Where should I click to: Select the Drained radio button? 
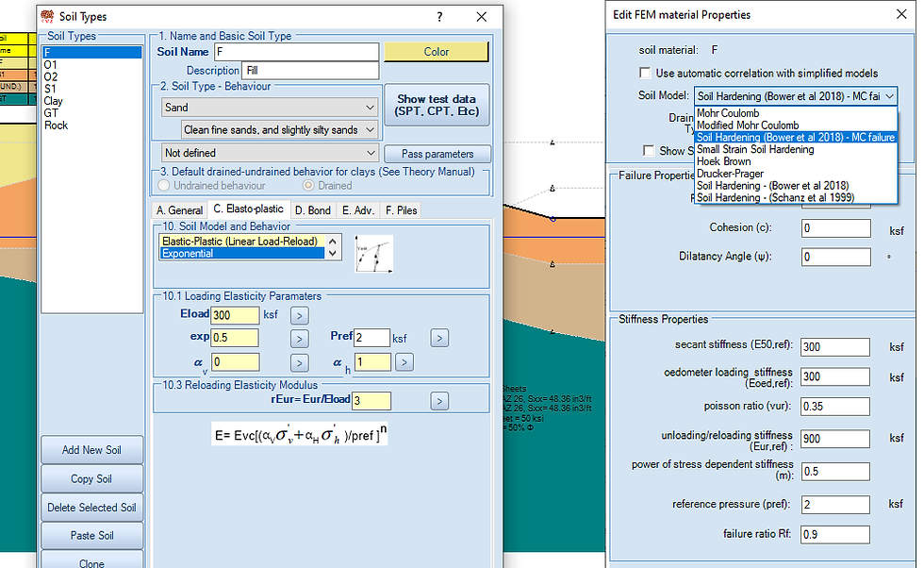click(x=308, y=185)
